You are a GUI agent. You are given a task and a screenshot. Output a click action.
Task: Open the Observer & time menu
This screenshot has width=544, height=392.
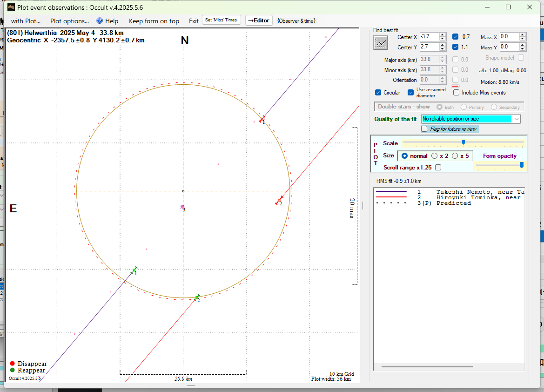296,21
